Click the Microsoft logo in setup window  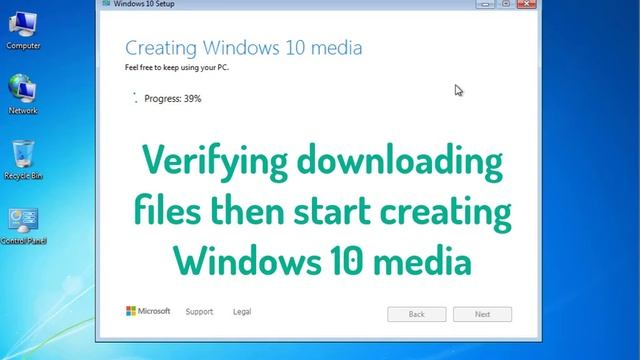(x=148, y=311)
